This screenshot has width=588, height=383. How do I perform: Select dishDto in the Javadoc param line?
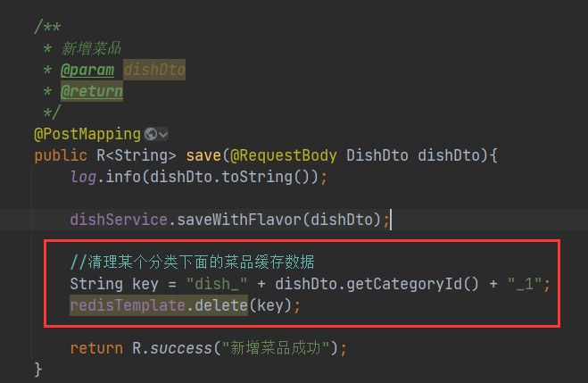(154, 70)
